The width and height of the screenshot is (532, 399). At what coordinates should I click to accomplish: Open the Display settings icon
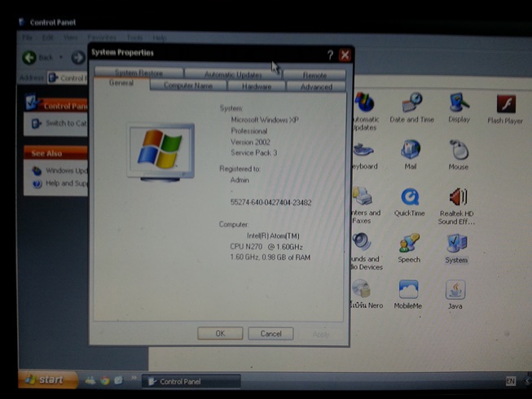[459, 103]
